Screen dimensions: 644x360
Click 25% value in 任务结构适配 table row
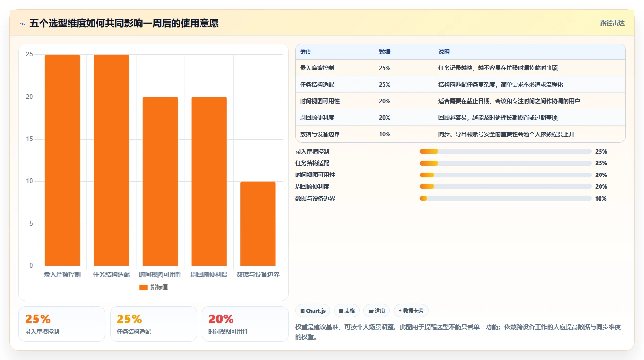[385, 85]
